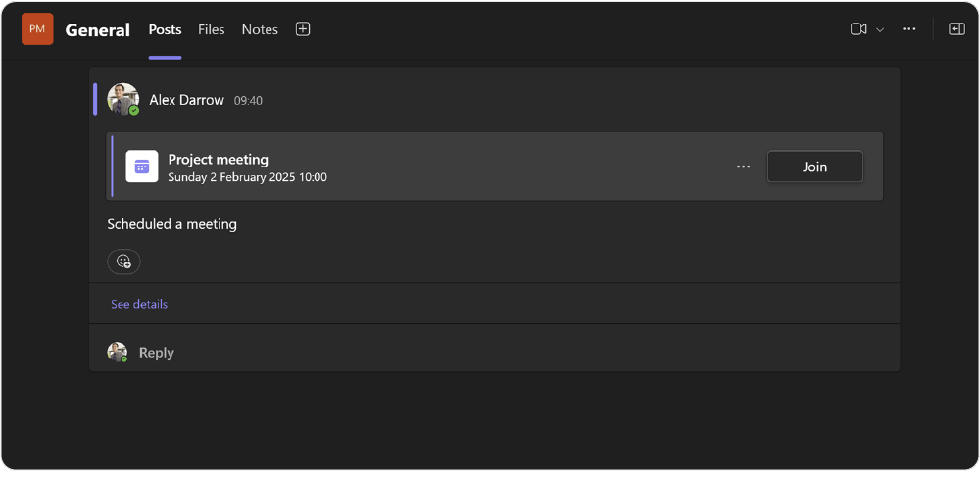Viewport: 980px width, 477px height.
Task: Join the Project meeting
Action: 815,167
